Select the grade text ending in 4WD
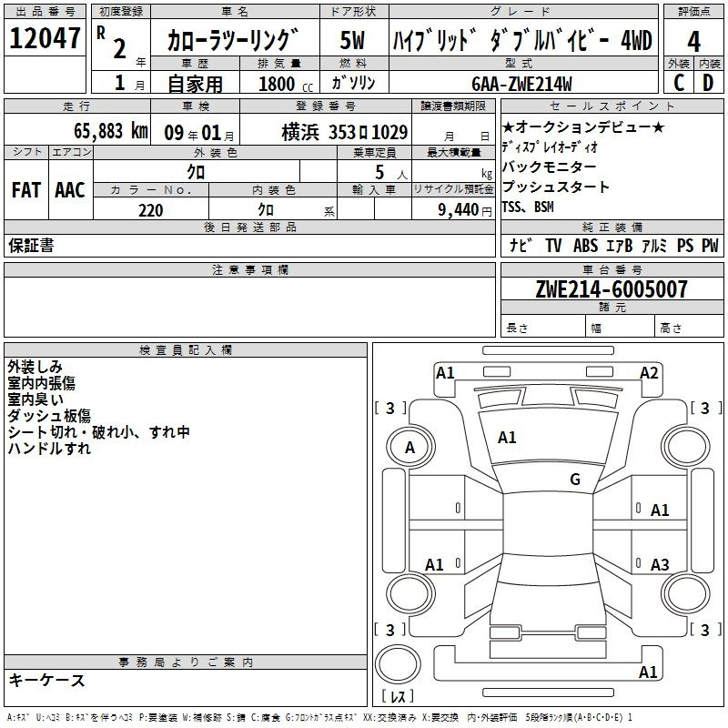 click(x=522, y=40)
